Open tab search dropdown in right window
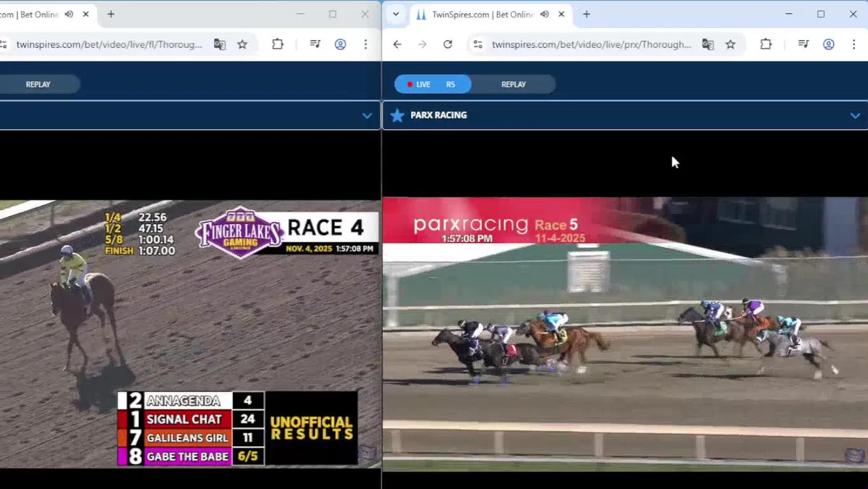Screen dimensions: 868x489 pos(396,14)
